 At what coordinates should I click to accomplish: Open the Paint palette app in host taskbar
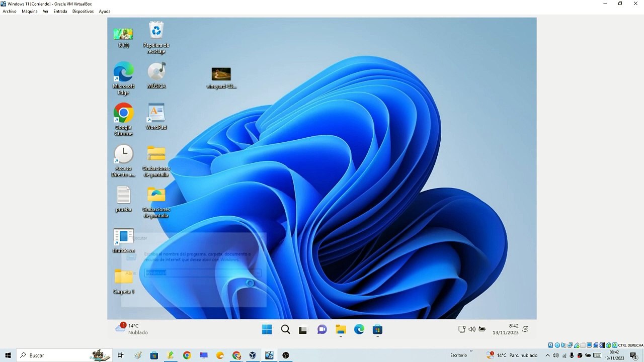click(x=138, y=355)
